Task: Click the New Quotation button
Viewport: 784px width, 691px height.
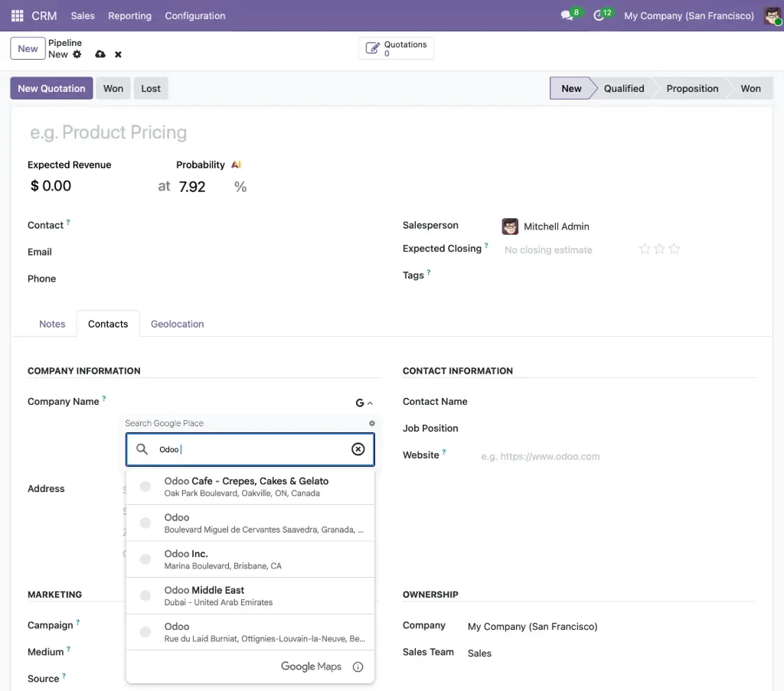Action: [51, 88]
